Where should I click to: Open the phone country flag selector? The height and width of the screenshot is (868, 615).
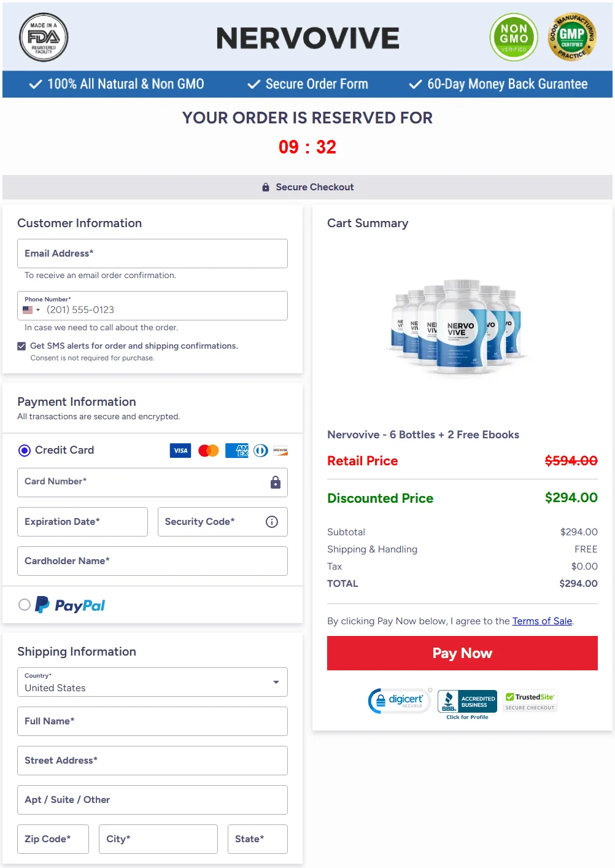click(31, 310)
